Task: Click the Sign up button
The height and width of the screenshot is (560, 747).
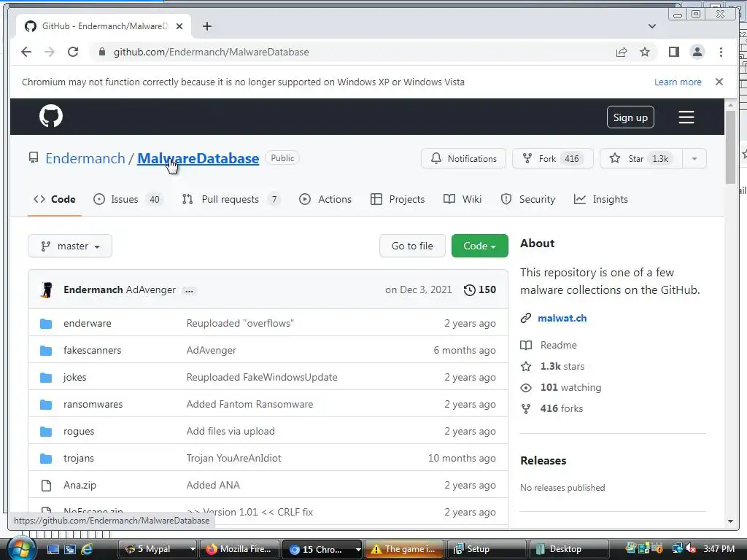Action: [x=630, y=117]
